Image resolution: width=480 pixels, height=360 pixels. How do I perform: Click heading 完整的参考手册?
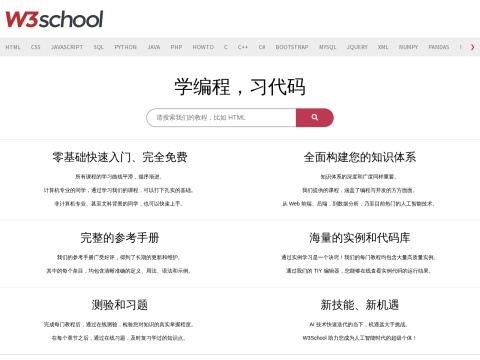(120, 238)
